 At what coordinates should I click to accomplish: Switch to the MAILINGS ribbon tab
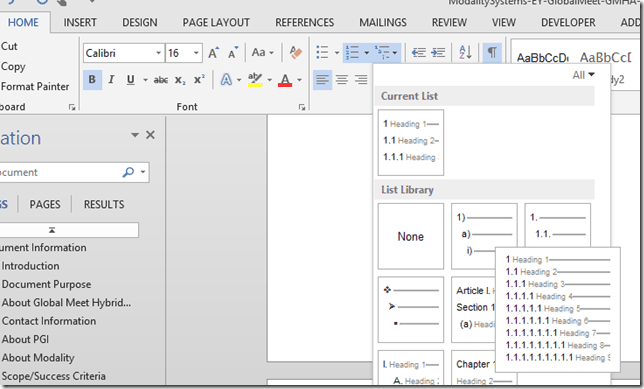point(383,22)
